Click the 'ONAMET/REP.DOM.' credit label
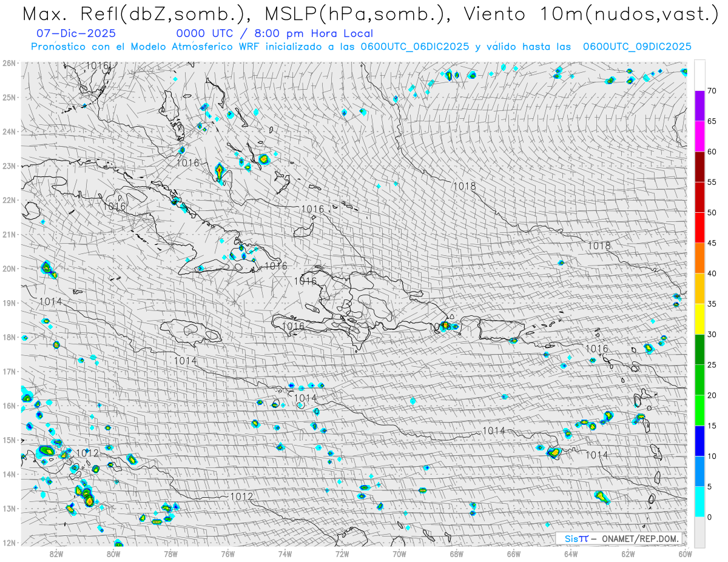The image size is (728, 562). 639,538
